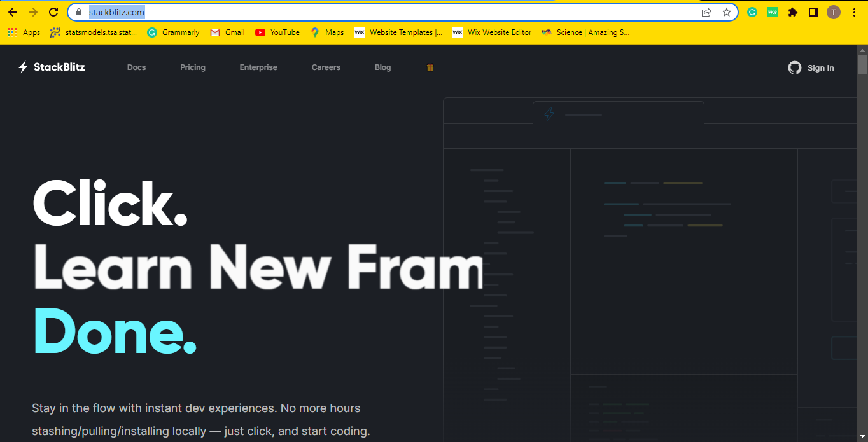Image resolution: width=868 pixels, height=442 pixels.
Task: Click the GitHub Sign In button
Action: 811,67
